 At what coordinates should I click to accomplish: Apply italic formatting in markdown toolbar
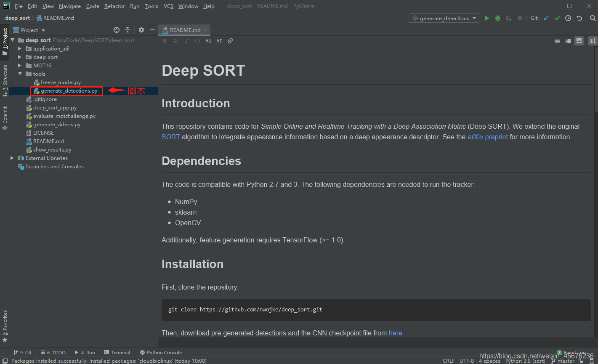(186, 41)
